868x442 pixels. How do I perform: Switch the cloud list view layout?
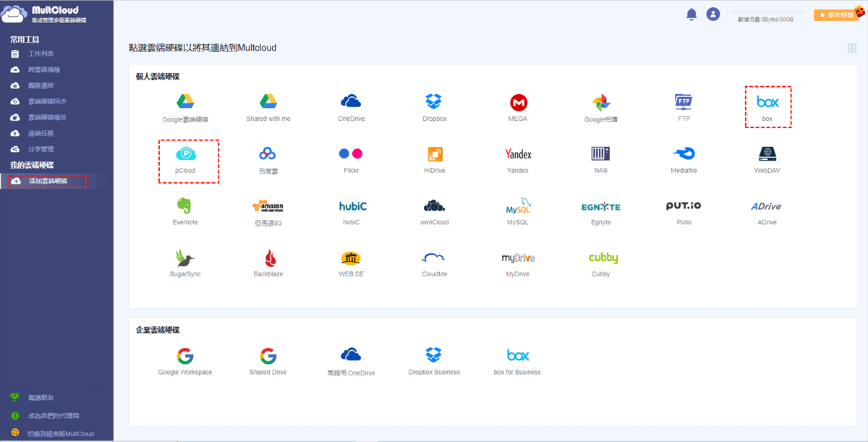click(x=851, y=48)
